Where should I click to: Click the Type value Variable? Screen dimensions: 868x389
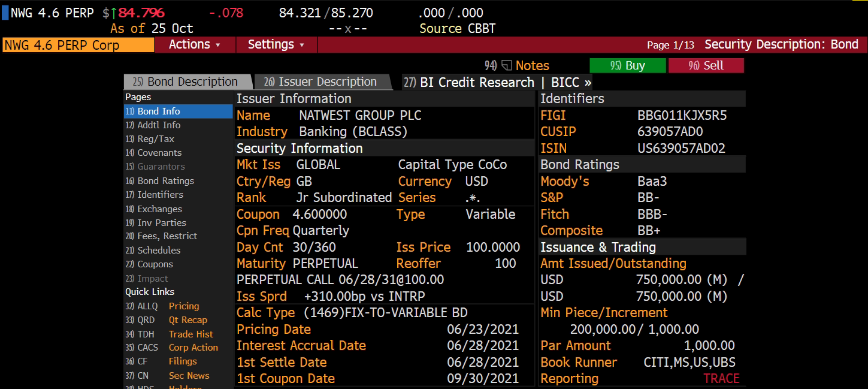[491, 215]
